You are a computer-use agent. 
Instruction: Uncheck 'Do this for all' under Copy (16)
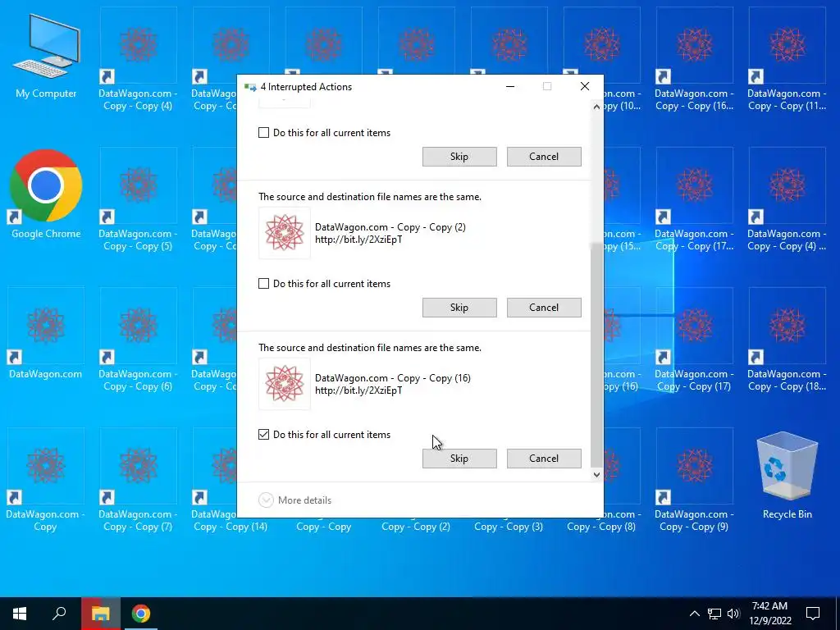click(x=263, y=435)
